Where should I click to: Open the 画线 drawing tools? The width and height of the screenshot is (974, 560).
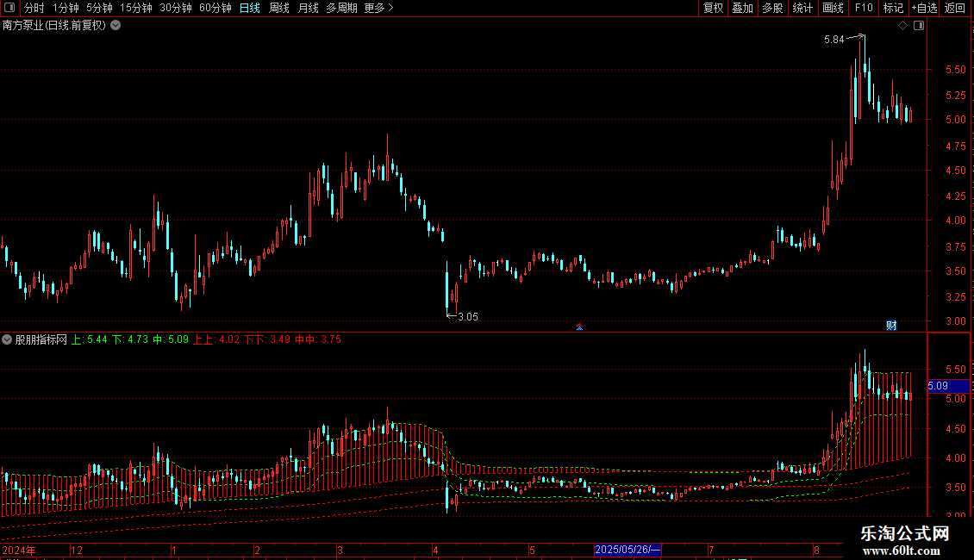tap(833, 8)
